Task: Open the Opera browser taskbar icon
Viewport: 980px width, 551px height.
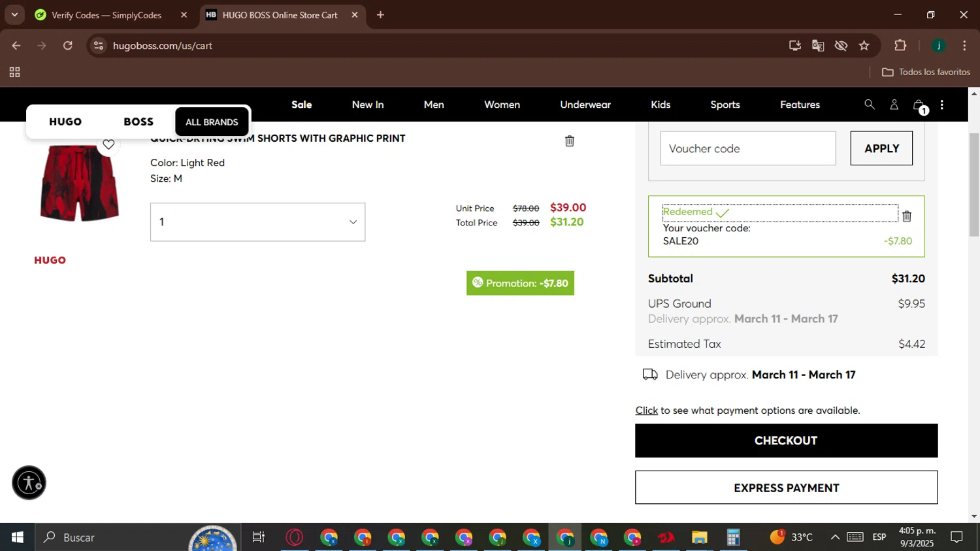Action: point(295,537)
